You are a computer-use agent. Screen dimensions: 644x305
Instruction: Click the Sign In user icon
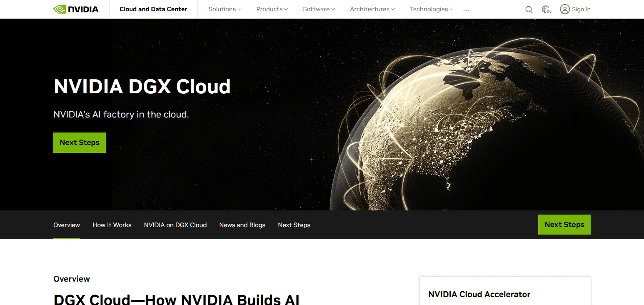[x=565, y=9]
